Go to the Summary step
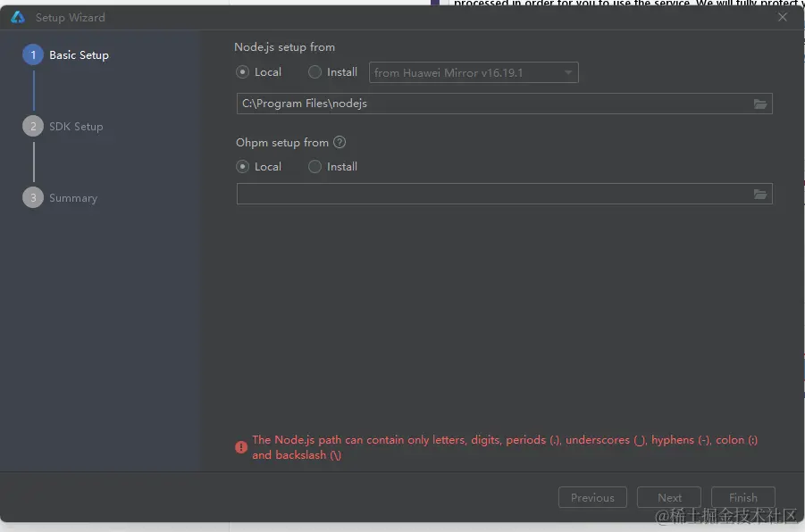The width and height of the screenshot is (805, 532). pyautogui.click(x=60, y=197)
